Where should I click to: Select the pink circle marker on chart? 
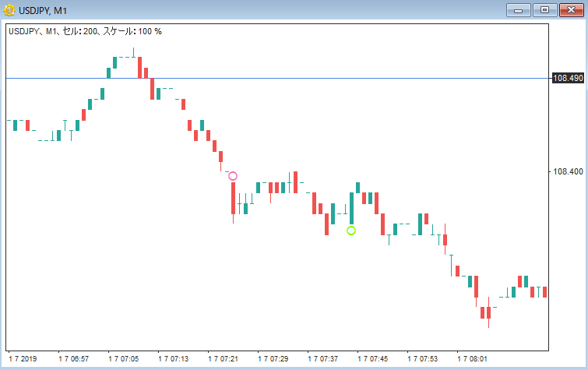[x=232, y=176]
